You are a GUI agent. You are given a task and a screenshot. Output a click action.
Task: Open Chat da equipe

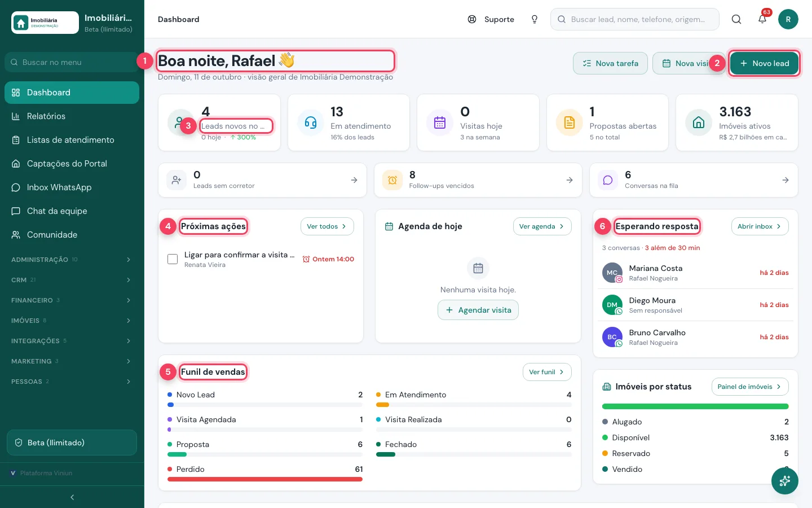point(72,211)
